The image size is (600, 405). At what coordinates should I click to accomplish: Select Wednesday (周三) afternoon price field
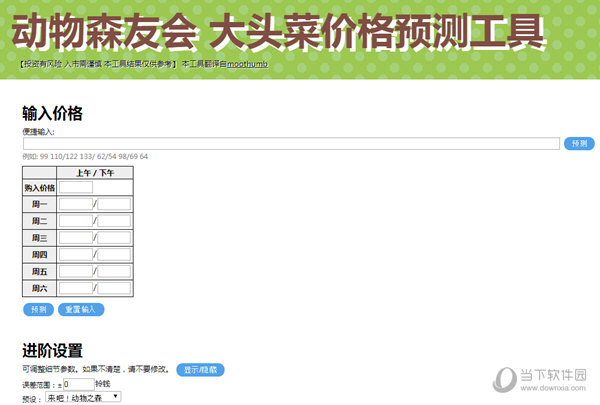point(114,238)
